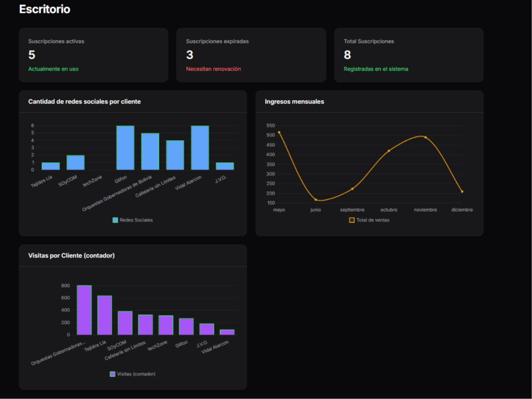
Task: Select the SOyCOM bar in the social networks chart
Action: click(x=75, y=163)
